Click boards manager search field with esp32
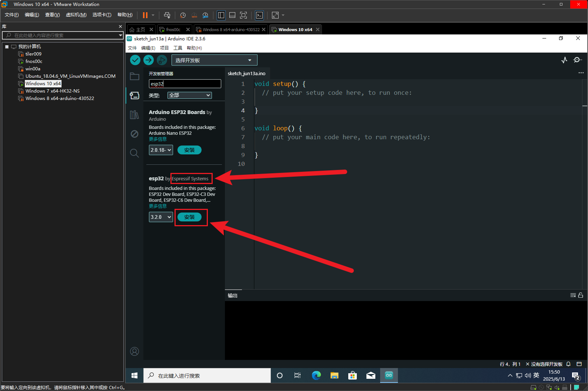This screenshot has height=391, width=588. pos(185,84)
